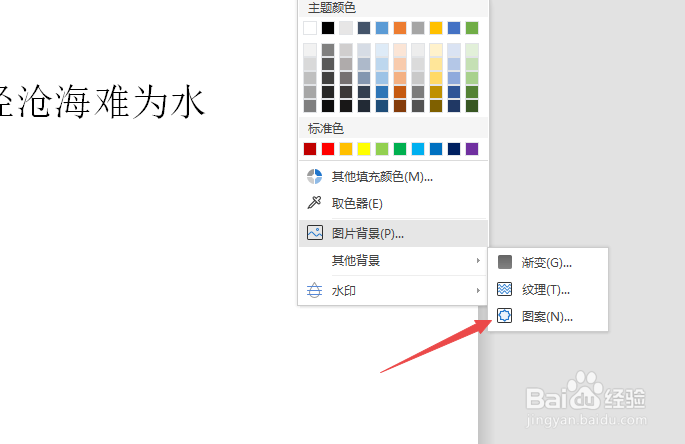The height and width of the screenshot is (444, 685).
Task: Pick the orange theme color swatch
Action: coord(400,28)
